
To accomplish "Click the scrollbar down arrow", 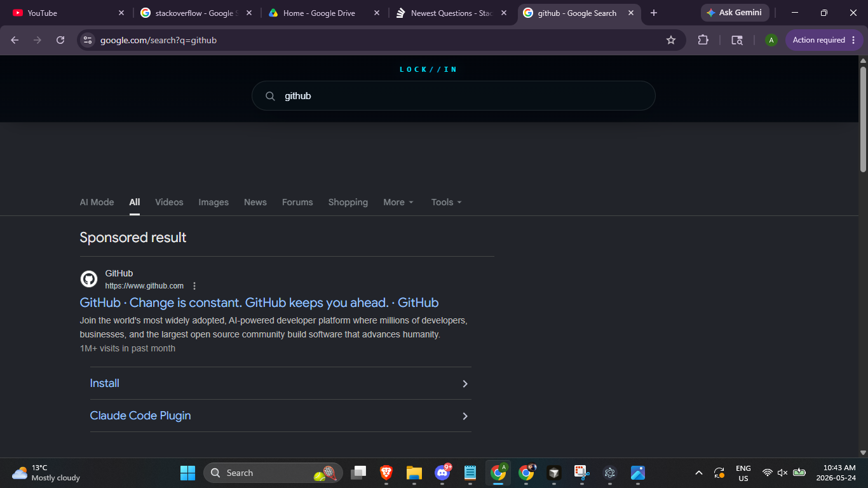I will coord(863,452).
